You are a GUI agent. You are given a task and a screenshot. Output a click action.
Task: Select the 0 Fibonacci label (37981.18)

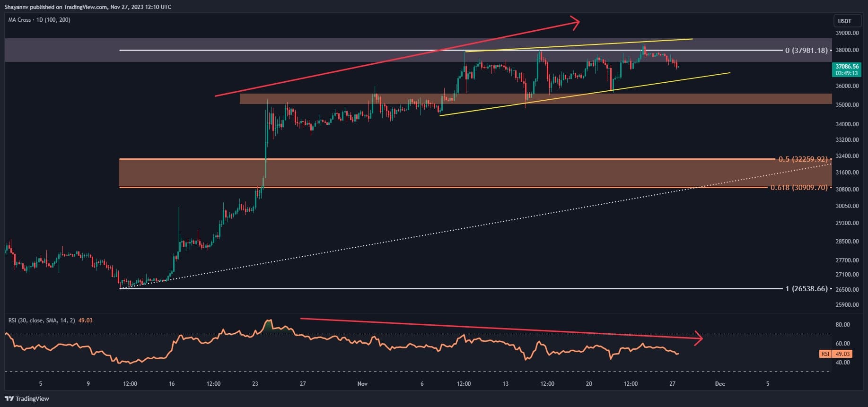coord(806,50)
